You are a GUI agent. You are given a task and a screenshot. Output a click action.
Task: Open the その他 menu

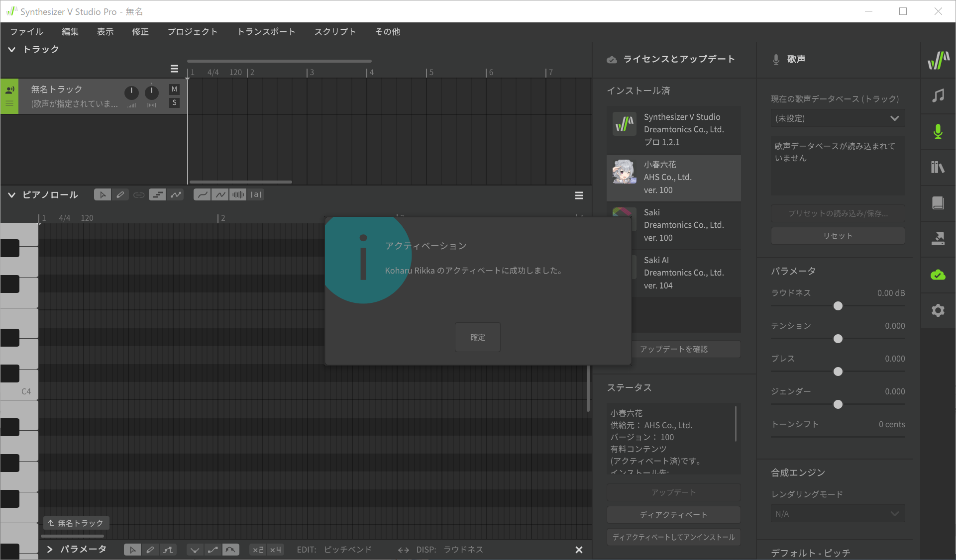coord(388,32)
